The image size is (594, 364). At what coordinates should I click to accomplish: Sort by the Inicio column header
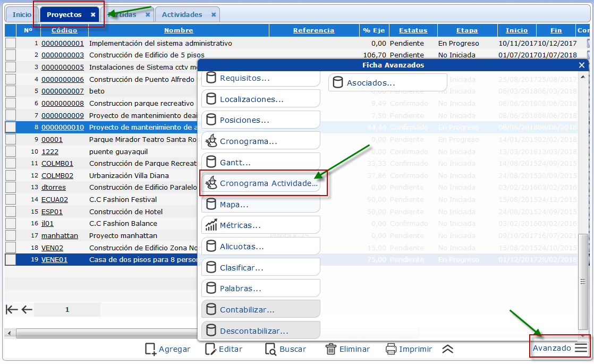coord(517,30)
